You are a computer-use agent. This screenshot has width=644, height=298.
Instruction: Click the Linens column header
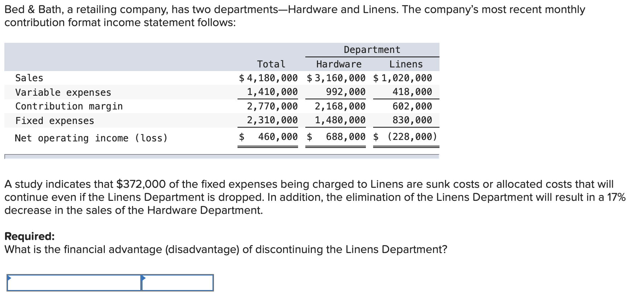pyautogui.click(x=406, y=64)
